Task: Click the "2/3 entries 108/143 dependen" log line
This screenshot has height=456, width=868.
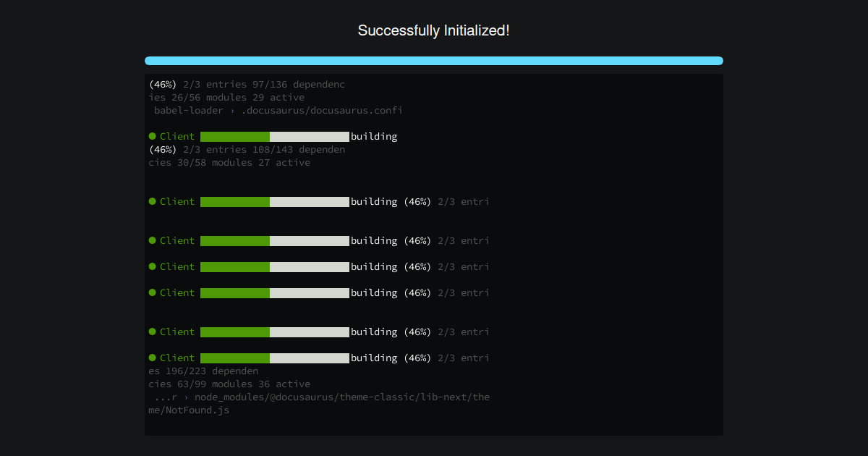Action: [264, 150]
